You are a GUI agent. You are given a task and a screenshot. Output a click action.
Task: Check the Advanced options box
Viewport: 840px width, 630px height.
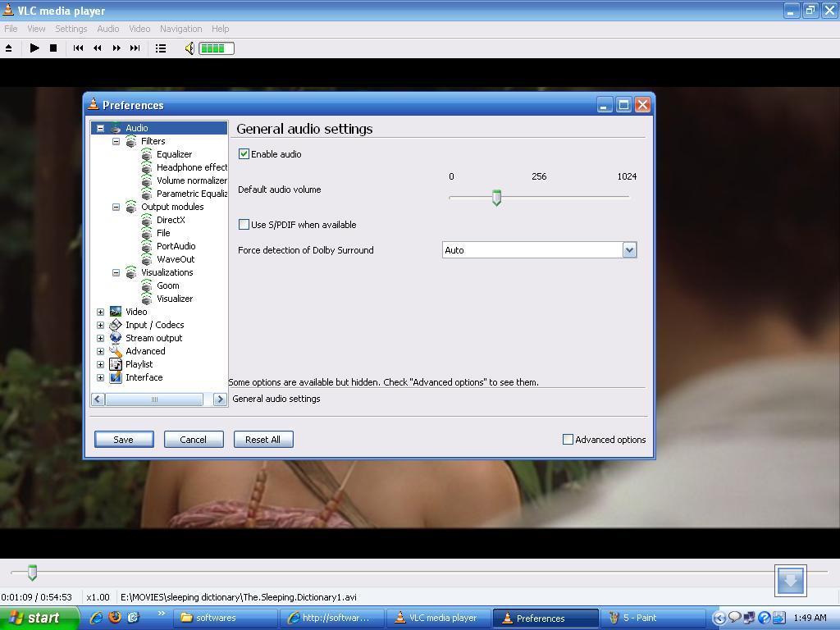click(x=567, y=439)
